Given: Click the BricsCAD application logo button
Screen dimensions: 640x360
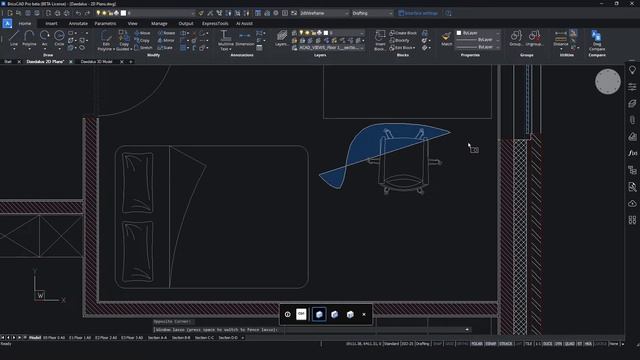Looking at the screenshot, I should (7, 23).
